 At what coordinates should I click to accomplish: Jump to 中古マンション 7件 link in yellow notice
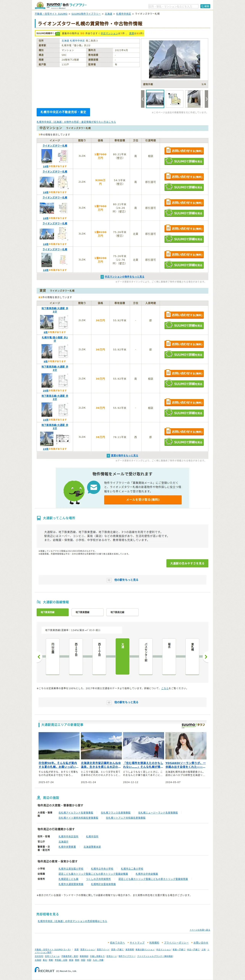click(109, 34)
